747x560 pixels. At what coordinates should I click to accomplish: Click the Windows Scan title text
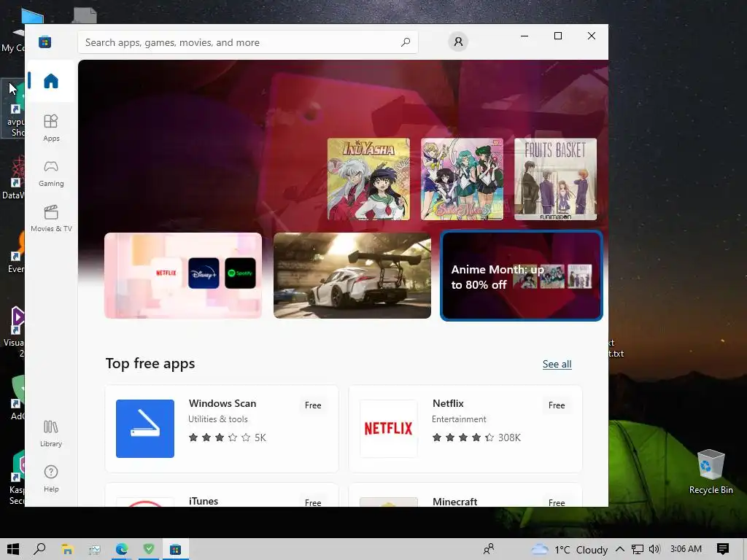click(x=222, y=403)
